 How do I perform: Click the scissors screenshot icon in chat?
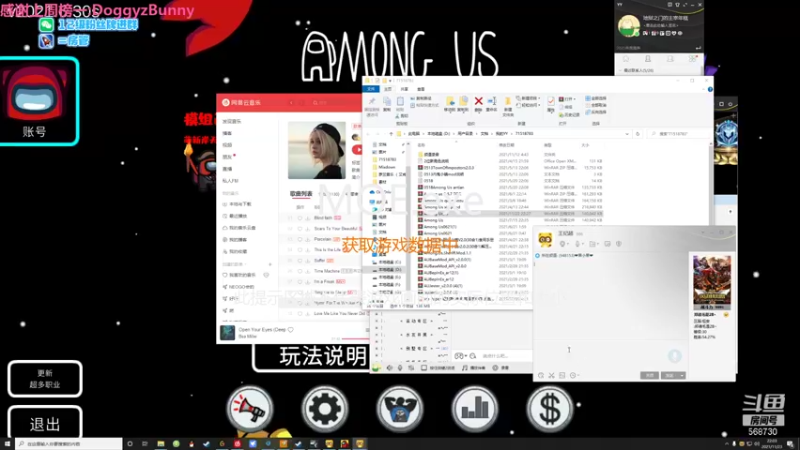click(x=552, y=376)
